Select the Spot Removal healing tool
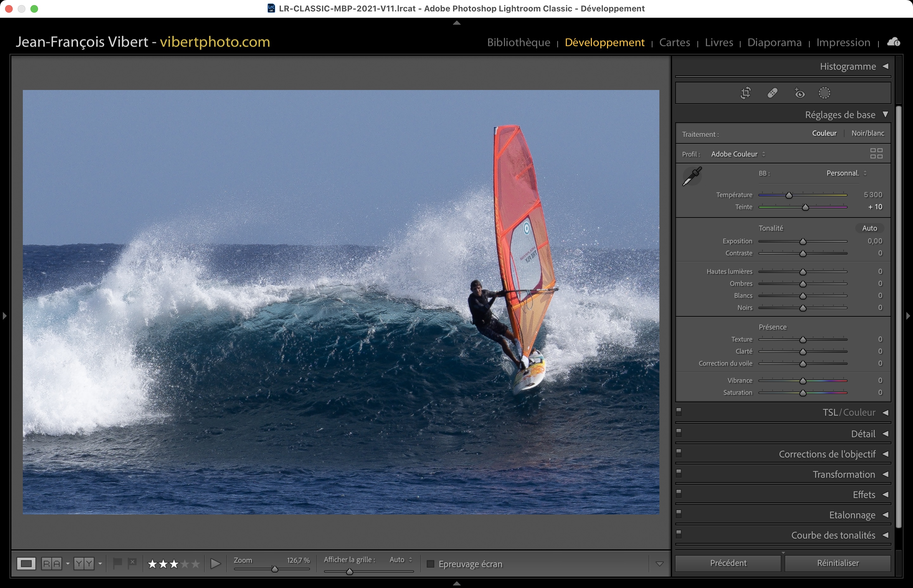The width and height of the screenshot is (913, 588). tap(773, 93)
